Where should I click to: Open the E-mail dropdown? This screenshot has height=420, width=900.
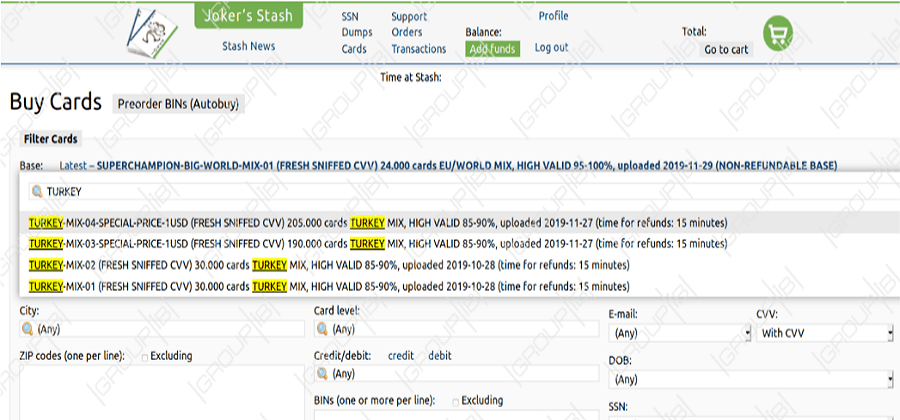(x=680, y=333)
